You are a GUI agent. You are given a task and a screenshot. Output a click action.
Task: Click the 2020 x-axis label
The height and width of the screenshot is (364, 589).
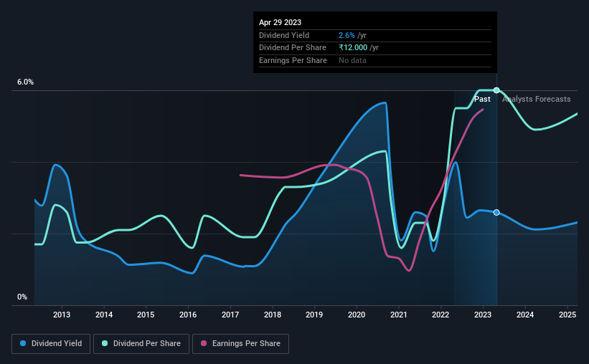click(x=357, y=315)
